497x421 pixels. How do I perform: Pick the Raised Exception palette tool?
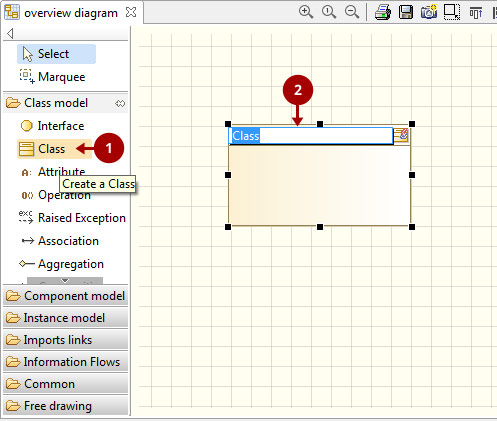(x=72, y=218)
